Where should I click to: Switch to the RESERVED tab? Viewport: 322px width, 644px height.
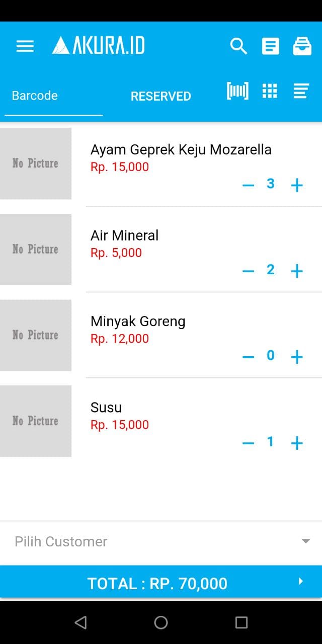coord(160,96)
